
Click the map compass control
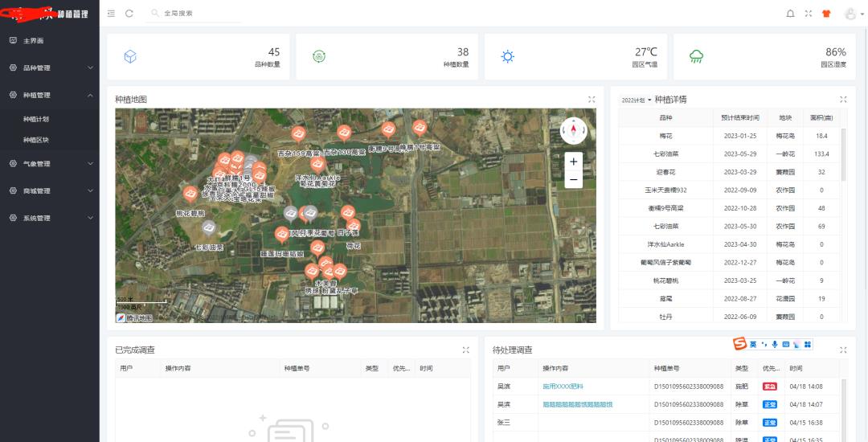(573, 130)
